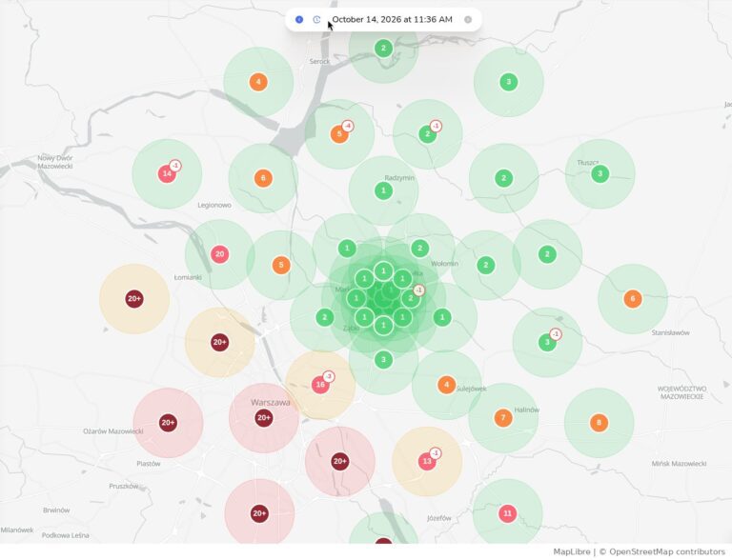
Task: Click the Stanisławów label
Action: click(670, 332)
